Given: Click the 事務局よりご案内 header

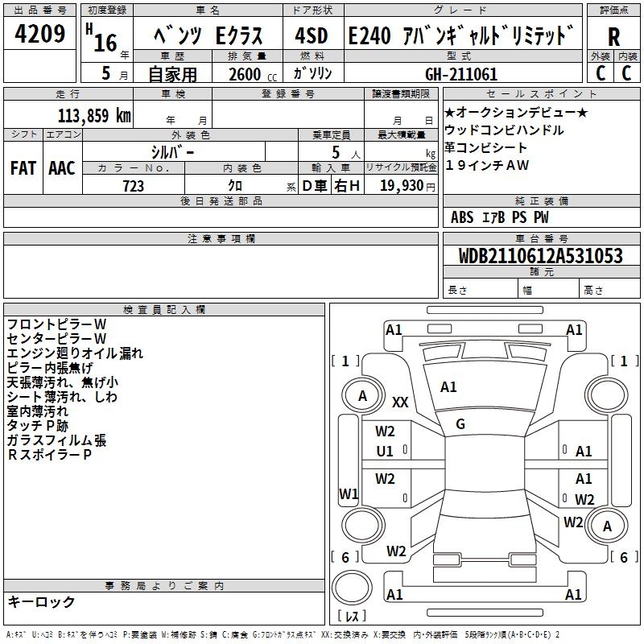Looking at the screenshot, I should (164, 586).
